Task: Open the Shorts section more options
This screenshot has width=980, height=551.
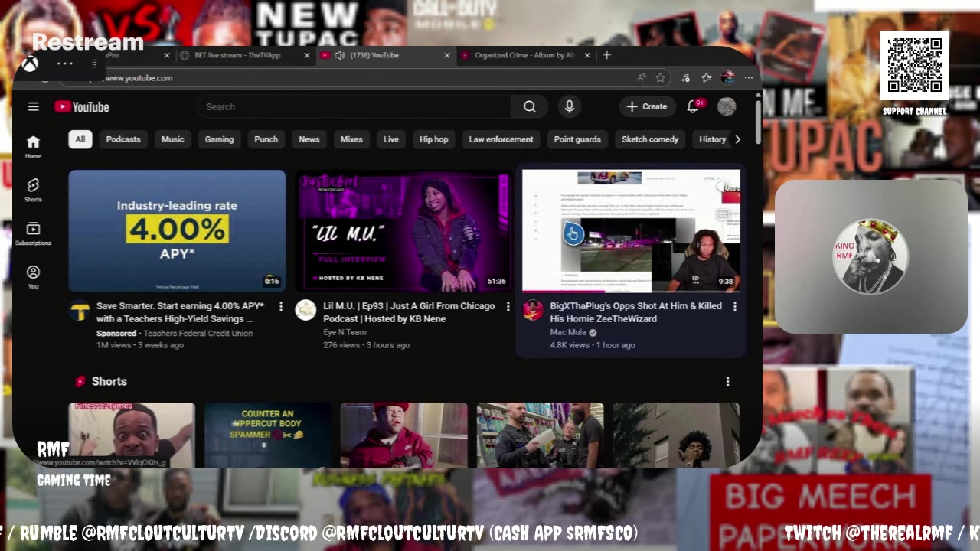Action: pyautogui.click(x=727, y=381)
